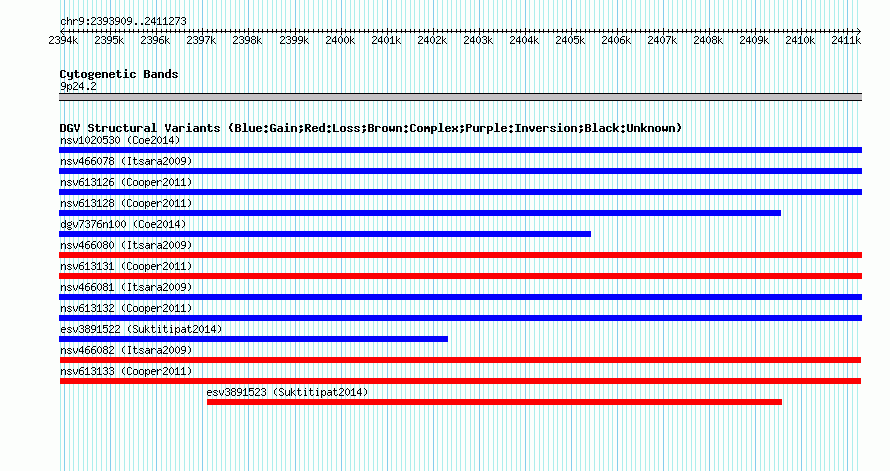Screen dimensions: 890x471
Task: Click the 2405k ruler position
Action: 570,40
